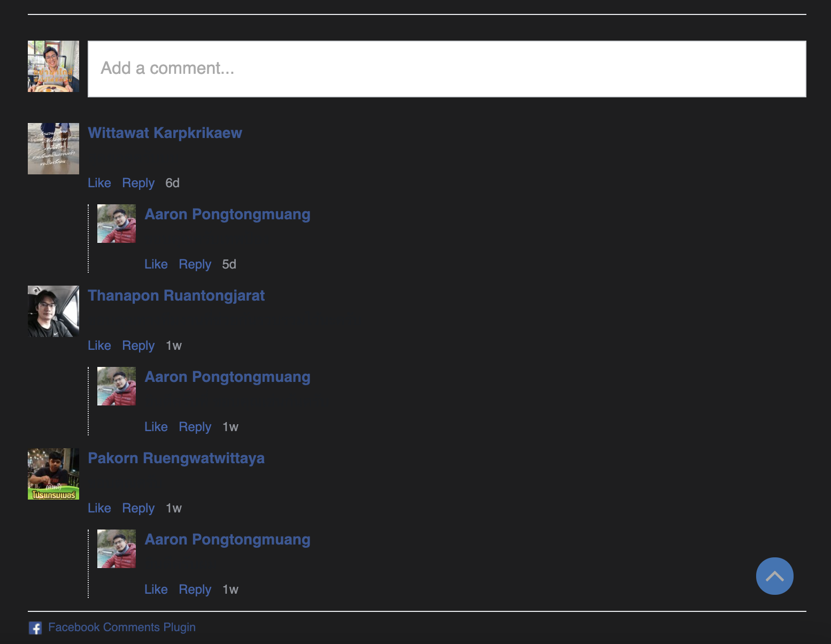Reply to Wittawat Karpkrikaew's comment

(138, 183)
